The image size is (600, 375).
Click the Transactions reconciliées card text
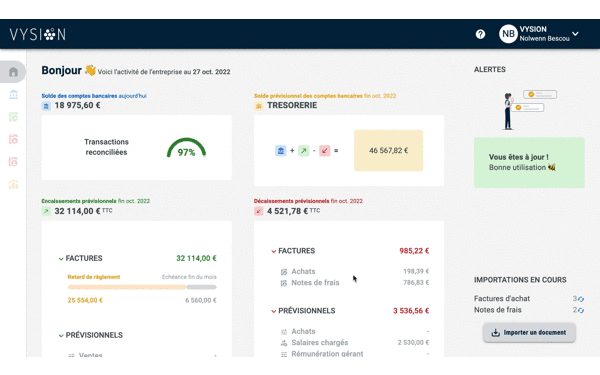[x=106, y=147]
